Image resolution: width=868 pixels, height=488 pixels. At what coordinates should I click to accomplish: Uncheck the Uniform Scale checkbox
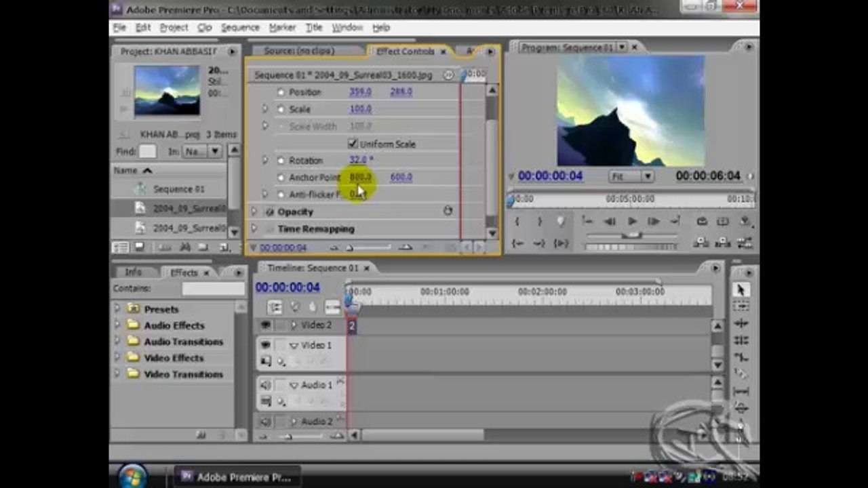tap(353, 144)
